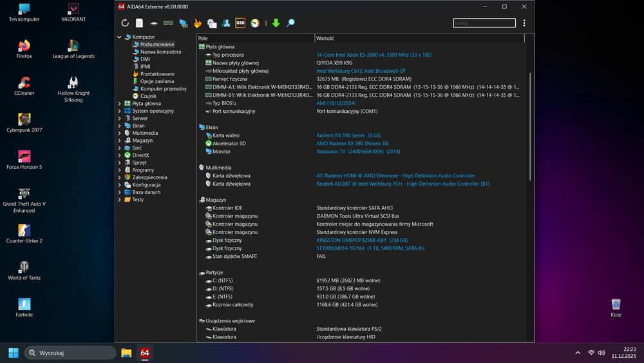
Task: Open the three-dot menu in AIDA64
Action: pos(524,23)
